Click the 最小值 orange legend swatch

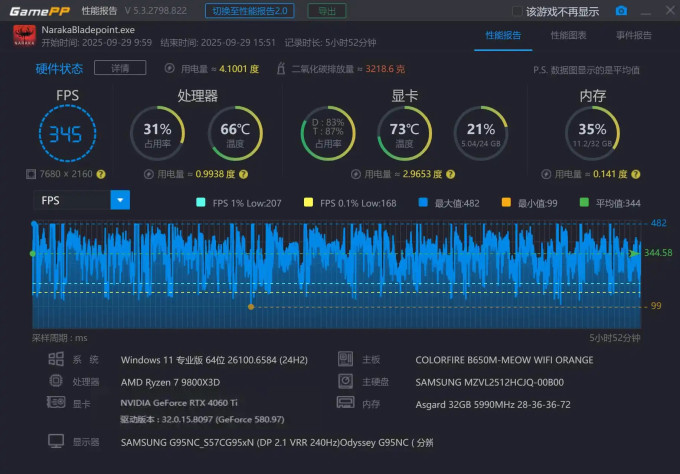(506, 202)
